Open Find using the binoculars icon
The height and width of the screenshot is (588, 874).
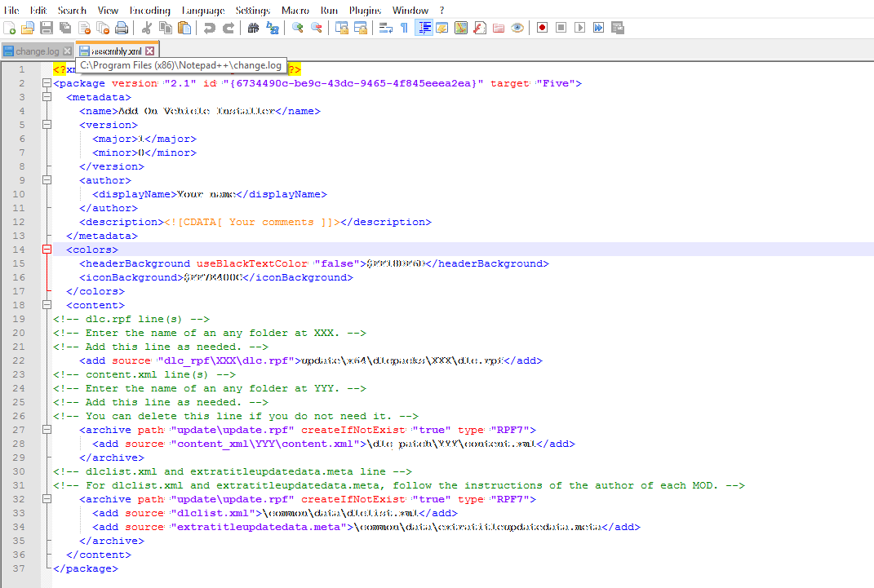point(253,28)
